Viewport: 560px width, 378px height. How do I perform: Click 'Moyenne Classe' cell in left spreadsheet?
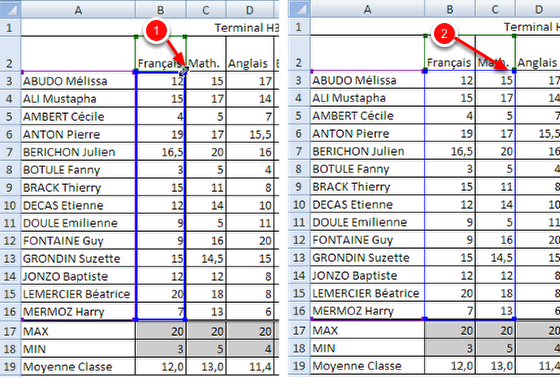[78, 367]
